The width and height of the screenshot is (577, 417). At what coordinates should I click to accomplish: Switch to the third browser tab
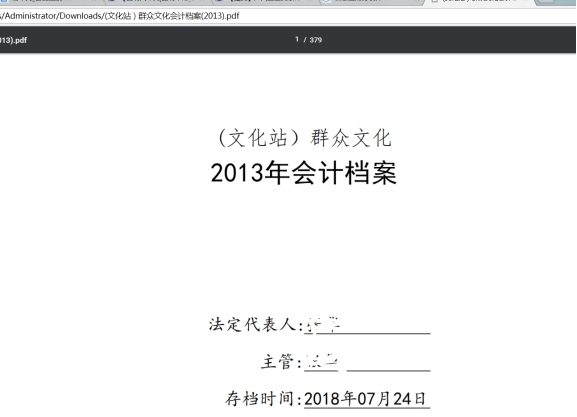coord(264,1)
